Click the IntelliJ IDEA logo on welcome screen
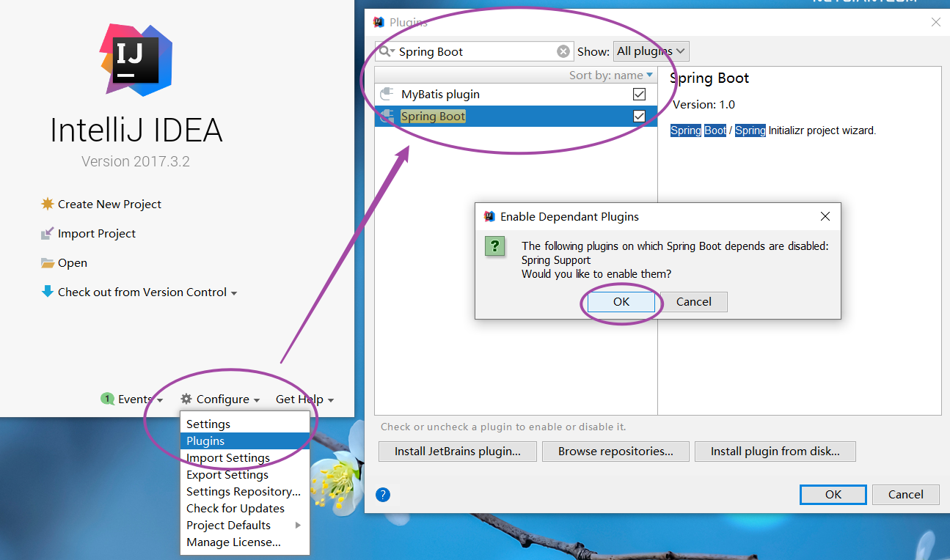 click(x=136, y=60)
